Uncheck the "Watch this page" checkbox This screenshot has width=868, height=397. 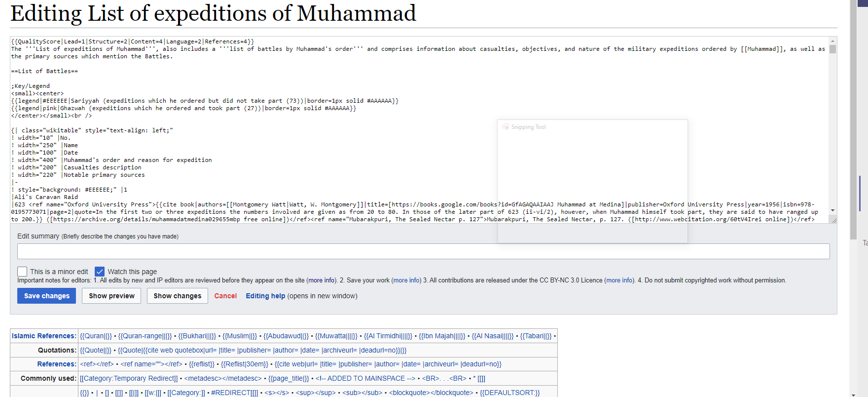[x=100, y=272]
